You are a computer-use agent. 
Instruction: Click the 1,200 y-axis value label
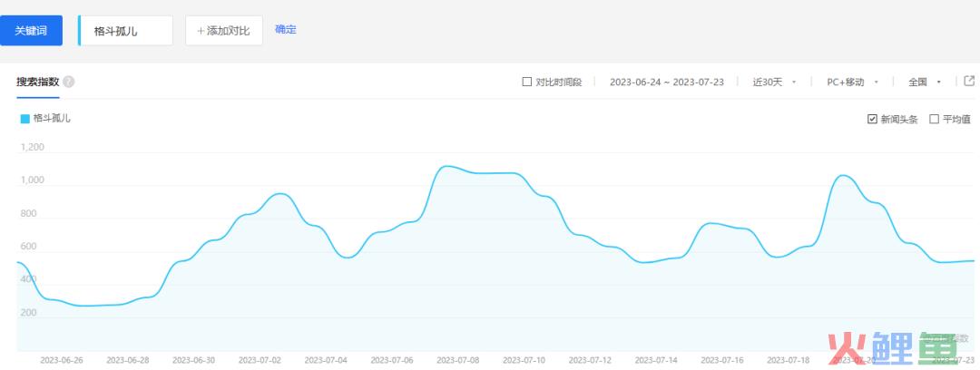pyautogui.click(x=33, y=148)
